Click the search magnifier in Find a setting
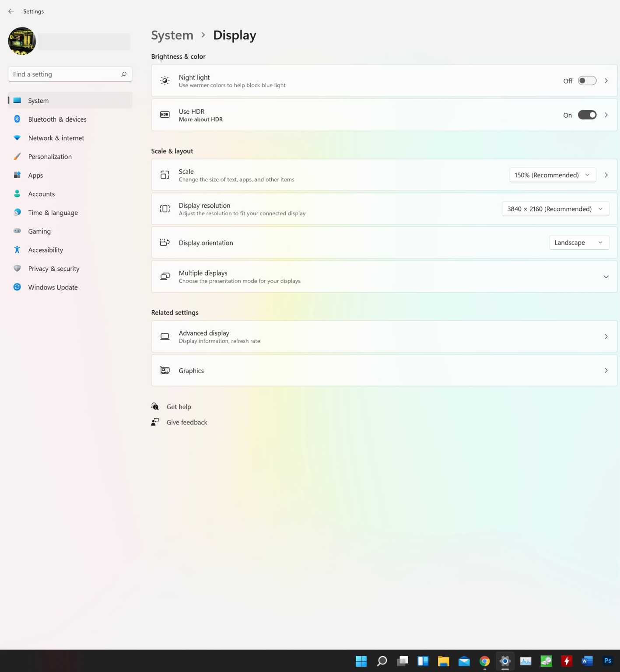 pyautogui.click(x=124, y=74)
